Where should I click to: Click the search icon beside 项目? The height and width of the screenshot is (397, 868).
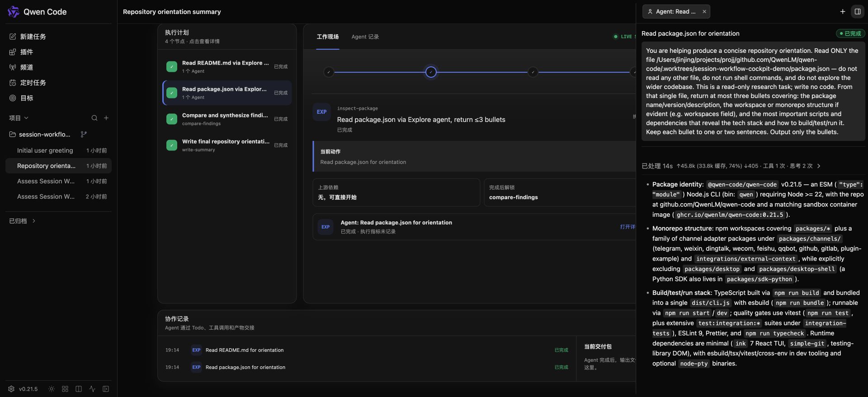[x=94, y=118]
